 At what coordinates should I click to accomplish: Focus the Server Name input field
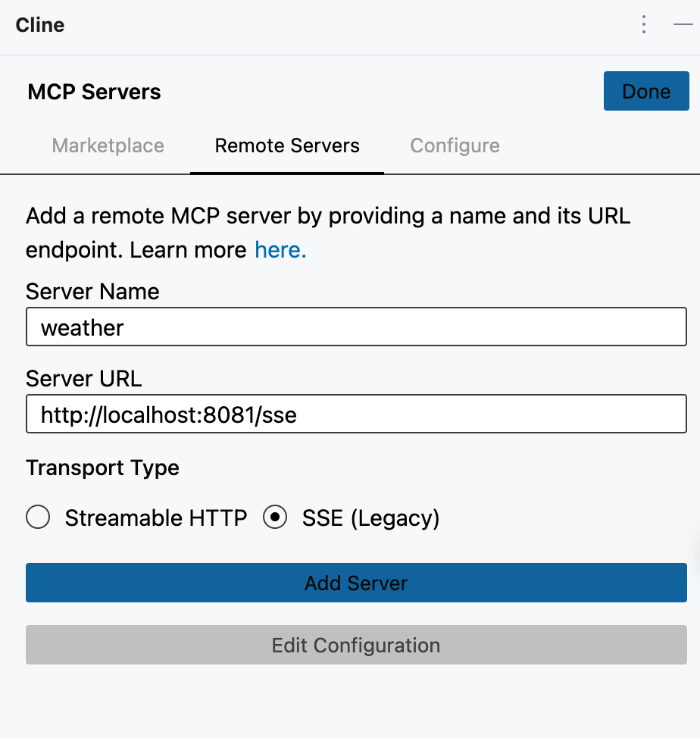(x=356, y=327)
